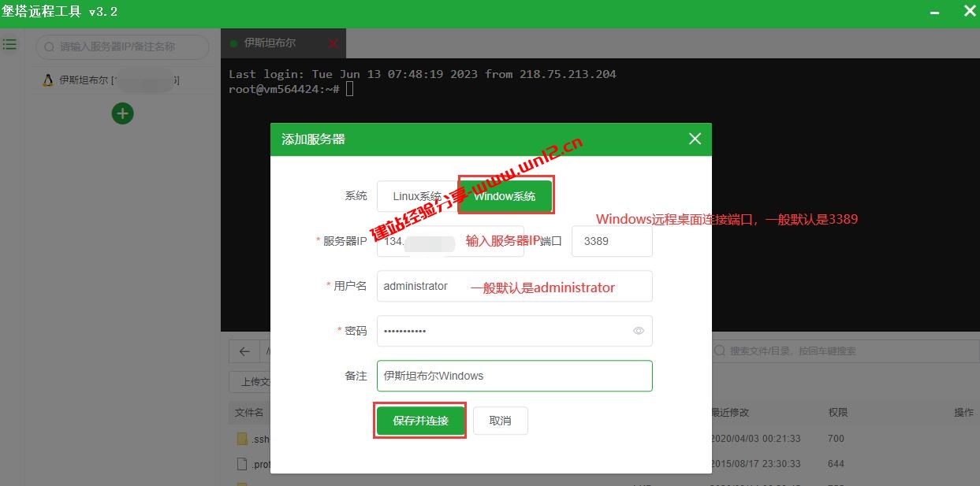Open the .ssh folder icon
Viewport: 980px width, 486px height.
(x=242, y=439)
